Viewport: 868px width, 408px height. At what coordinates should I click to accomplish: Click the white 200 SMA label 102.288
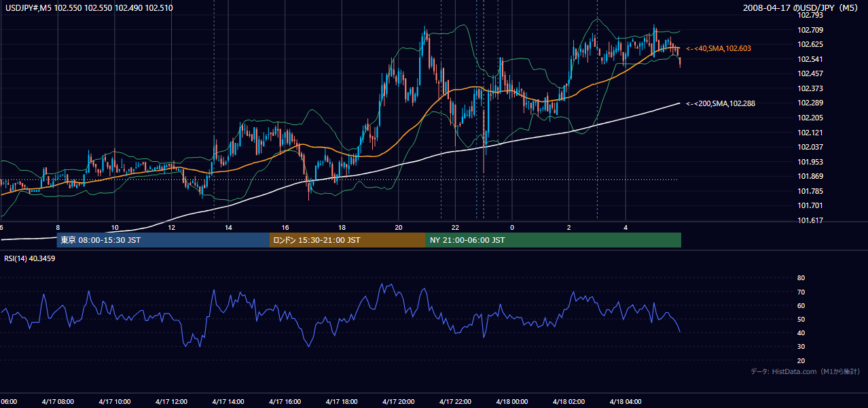tap(721, 103)
